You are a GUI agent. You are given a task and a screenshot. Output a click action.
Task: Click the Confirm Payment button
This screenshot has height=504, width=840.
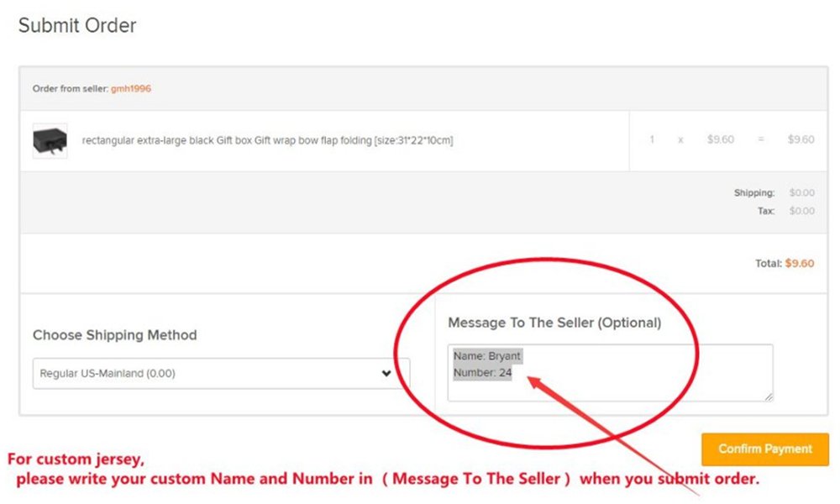pos(765,449)
